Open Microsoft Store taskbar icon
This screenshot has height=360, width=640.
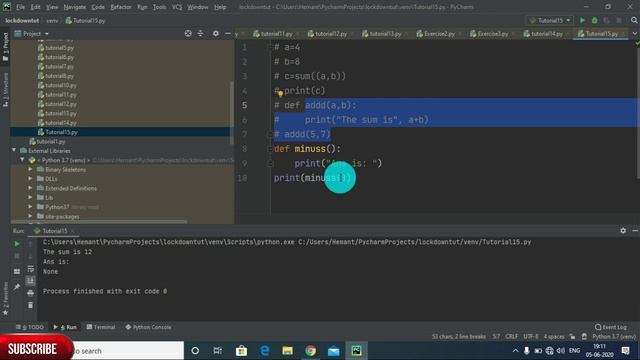(241, 351)
